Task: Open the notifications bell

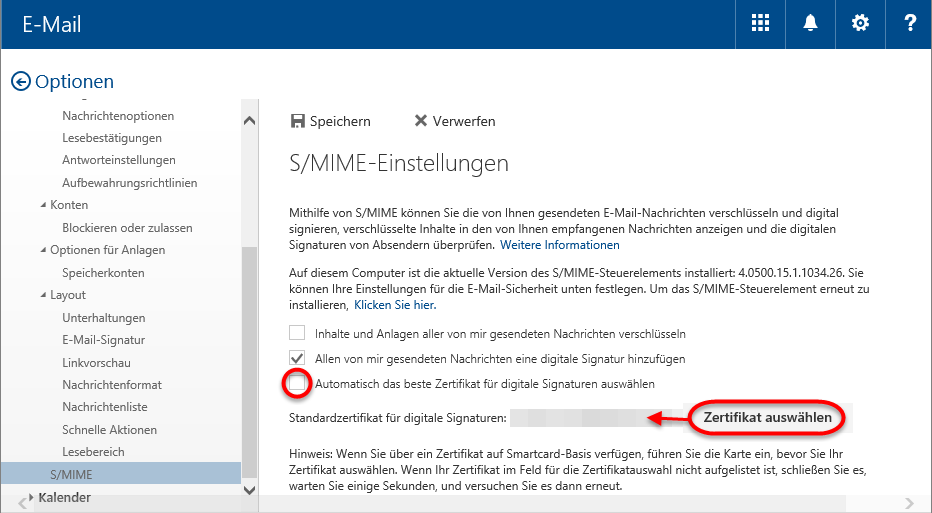Action: tap(810, 24)
